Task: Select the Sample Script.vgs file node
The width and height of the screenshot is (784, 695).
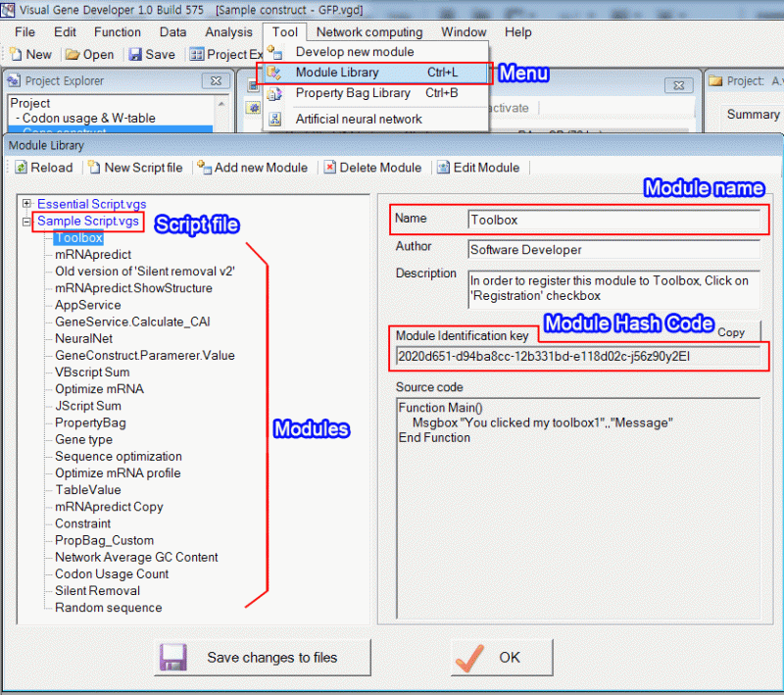Action: coord(88,221)
